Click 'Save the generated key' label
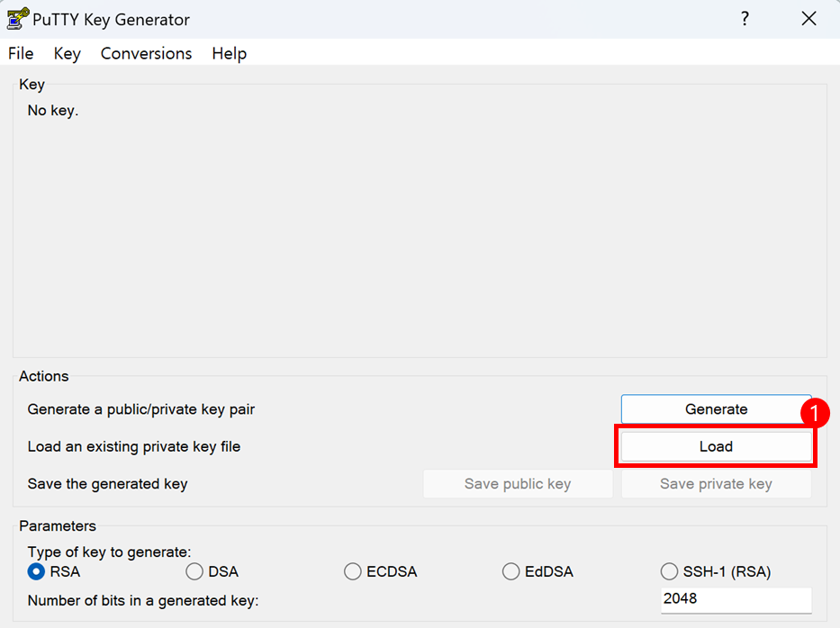The width and height of the screenshot is (840, 628). (108, 484)
